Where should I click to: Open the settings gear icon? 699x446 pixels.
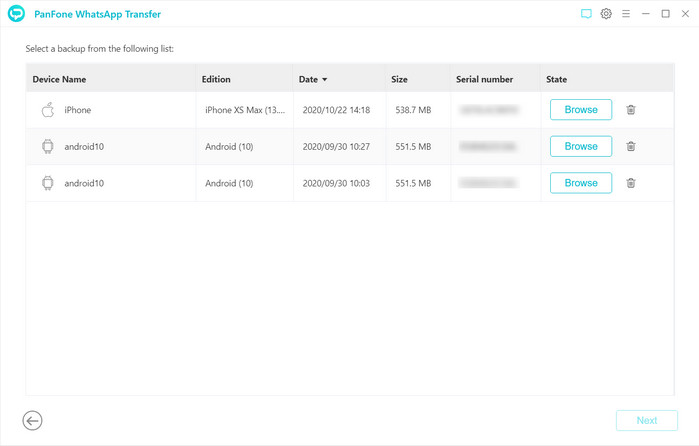coord(606,14)
